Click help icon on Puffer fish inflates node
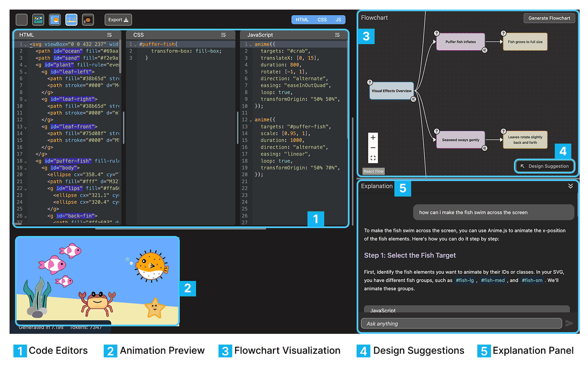Image resolution: width=588 pixels, height=370 pixels. [436, 33]
